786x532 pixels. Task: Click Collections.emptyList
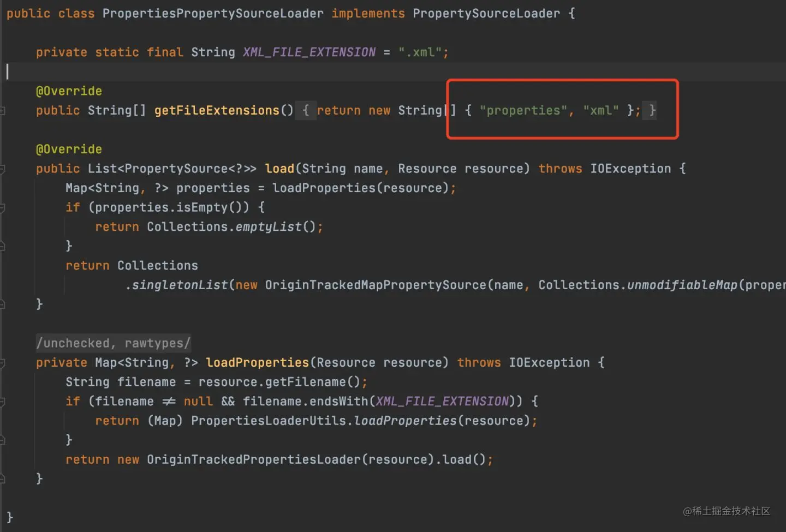tap(224, 227)
